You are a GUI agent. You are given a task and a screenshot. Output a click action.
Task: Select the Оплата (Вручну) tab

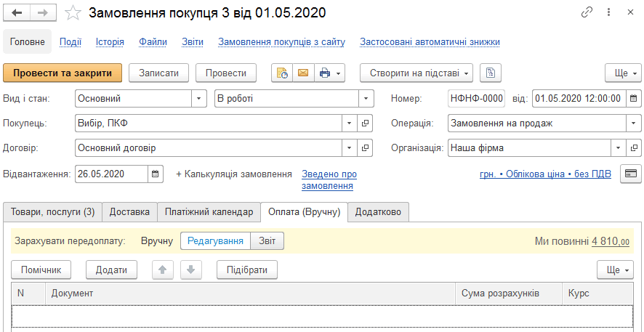305,212
